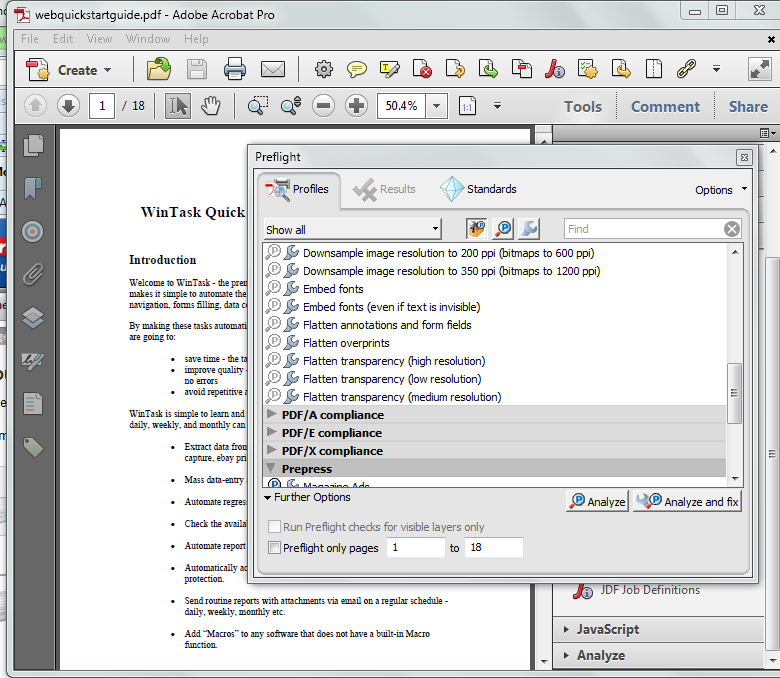Select single fixups wrench icon
The height and width of the screenshot is (678, 780).
coord(529,229)
